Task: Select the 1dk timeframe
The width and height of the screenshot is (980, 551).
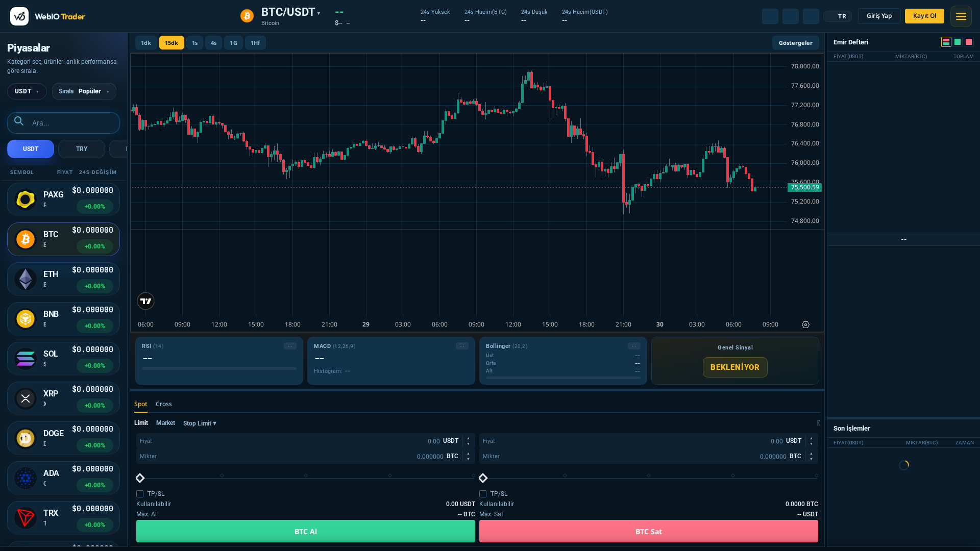Action: (x=146, y=43)
